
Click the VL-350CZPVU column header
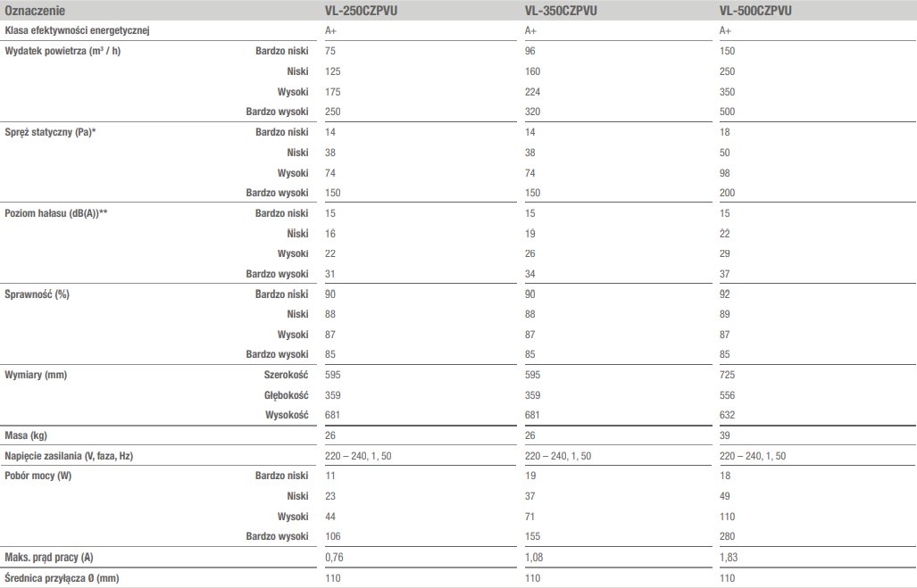pyautogui.click(x=561, y=11)
